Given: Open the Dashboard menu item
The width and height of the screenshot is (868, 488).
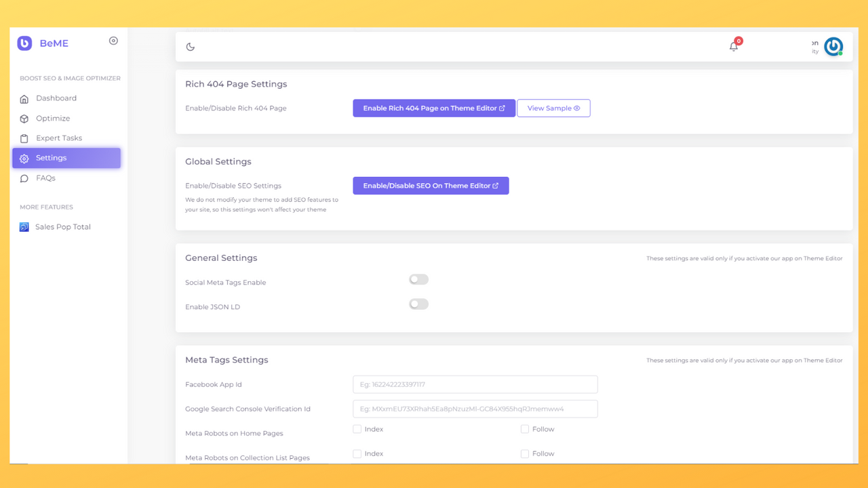Looking at the screenshot, I should coord(66,98).
